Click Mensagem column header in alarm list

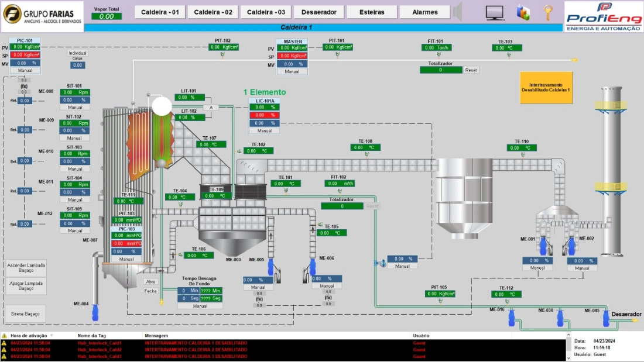pyautogui.click(x=156, y=335)
